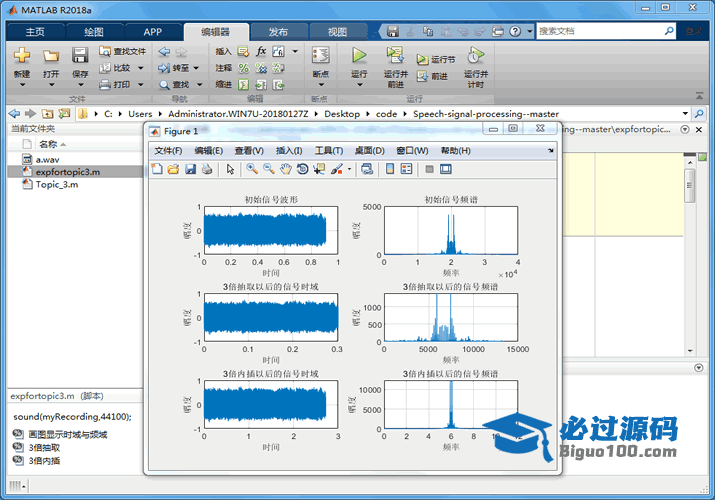Image resolution: width=715 pixels, height=500 pixels.
Task: Switch to the 绘图 ribbon tab
Action: [93, 31]
